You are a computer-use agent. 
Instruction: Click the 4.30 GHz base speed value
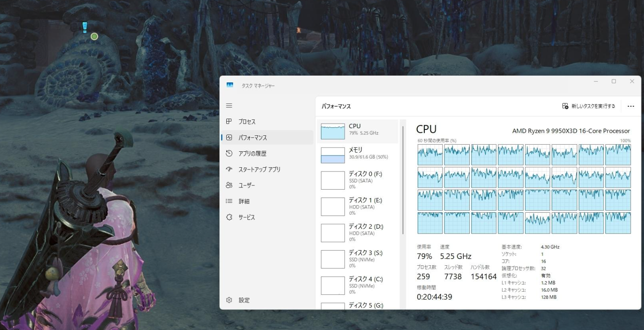(550, 247)
